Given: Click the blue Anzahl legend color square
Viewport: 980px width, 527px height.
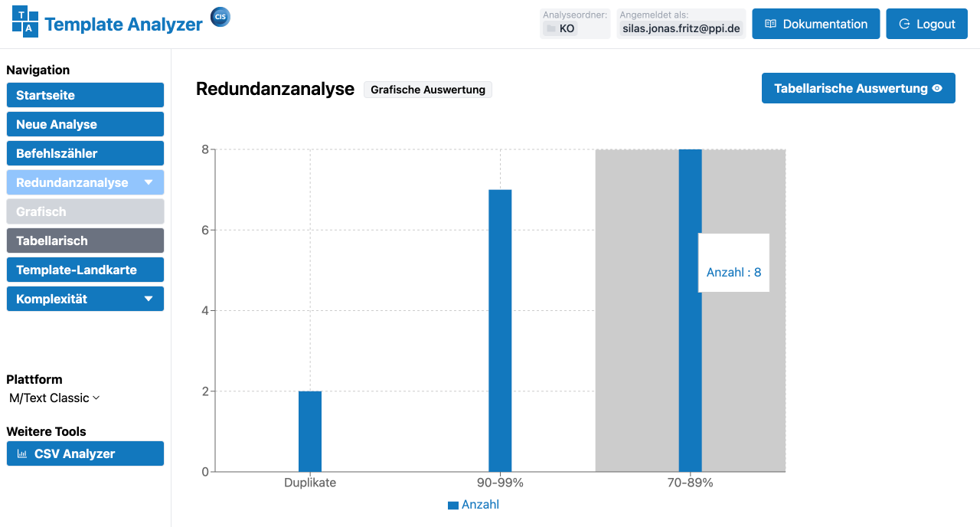Looking at the screenshot, I should (x=453, y=506).
